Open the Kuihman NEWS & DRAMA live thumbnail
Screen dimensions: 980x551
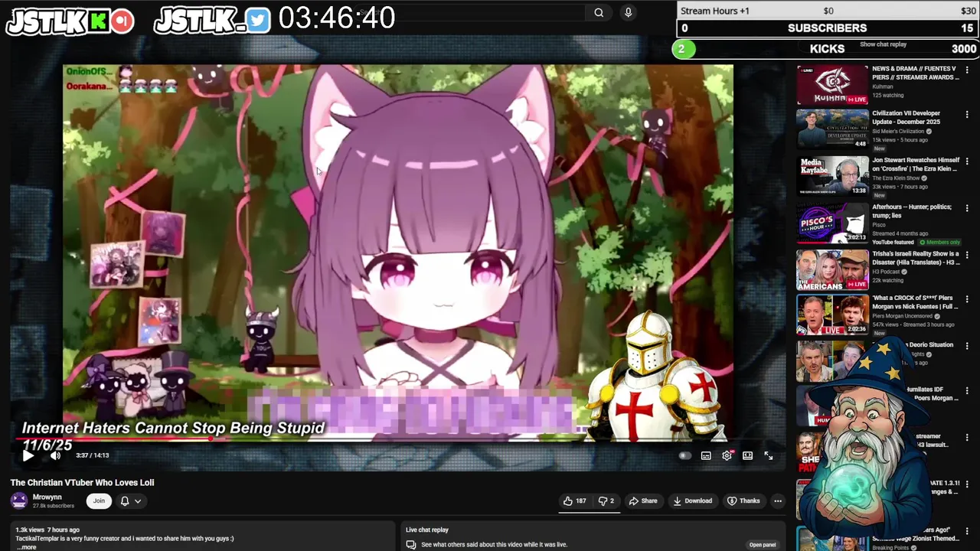point(832,85)
